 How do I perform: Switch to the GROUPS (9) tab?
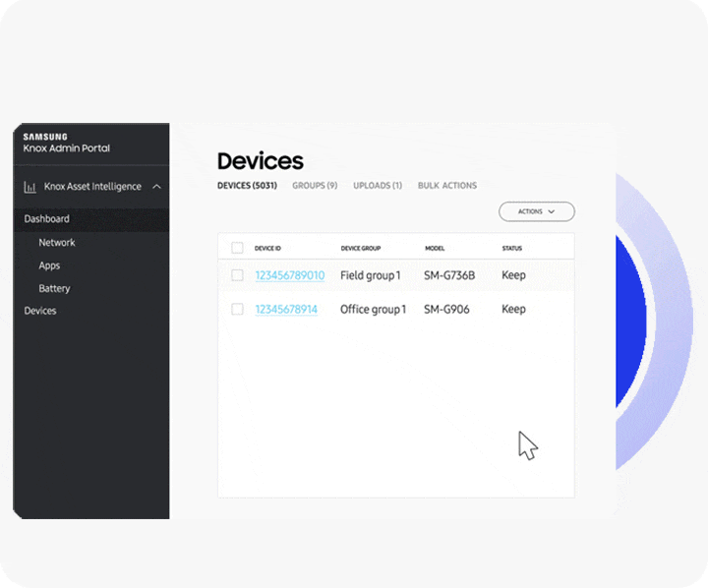pos(315,186)
